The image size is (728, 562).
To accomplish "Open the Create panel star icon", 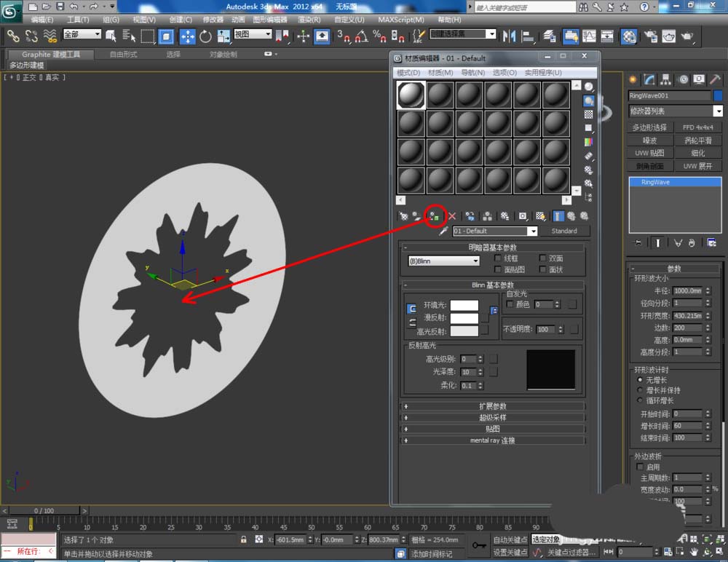I will coord(633,79).
